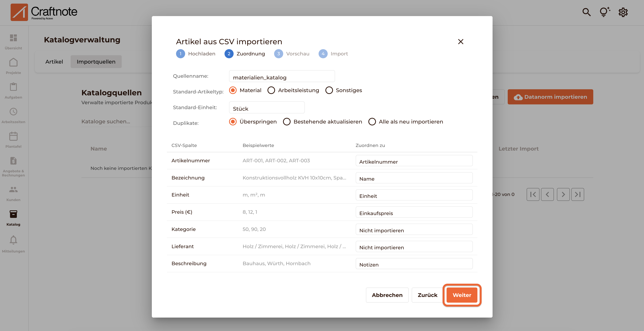
Task: Choose Bestehende aktualisieren for duplicates
Action: coord(287,122)
